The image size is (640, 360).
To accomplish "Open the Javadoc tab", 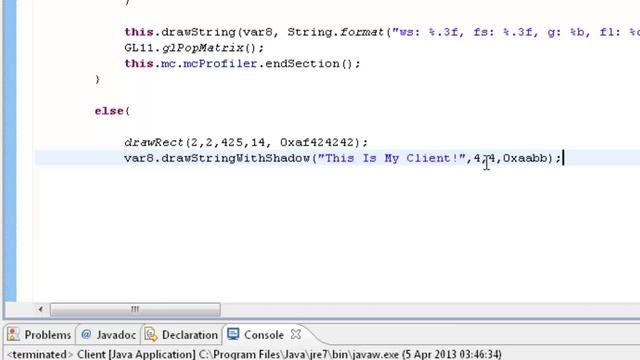I will pos(108,335).
